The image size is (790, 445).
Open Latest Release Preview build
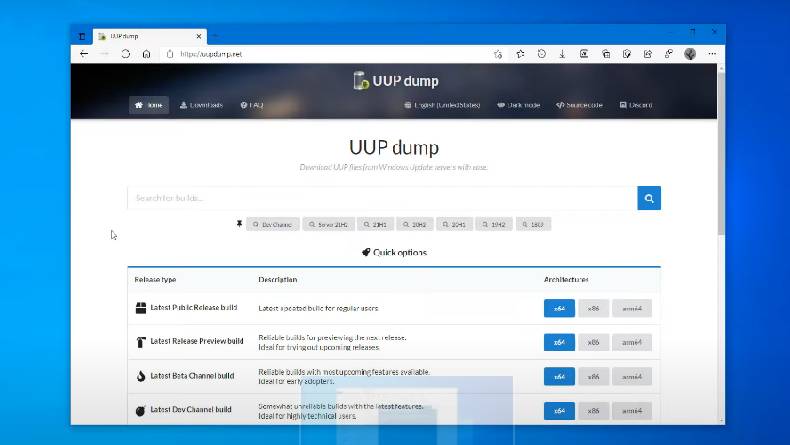(196, 341)
